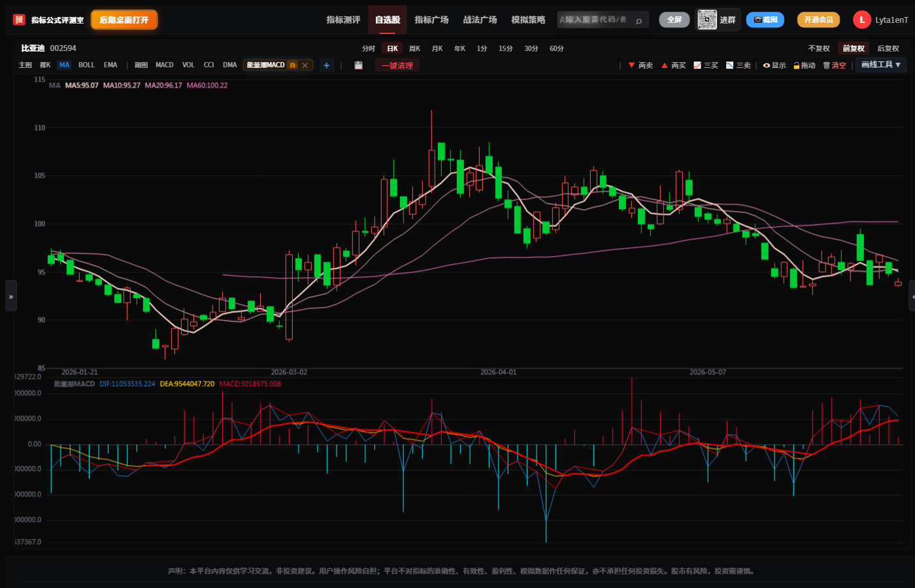Viewport: 915px width, 588px height.
Task: Switch to 后复权 adjustment mode
Action: [888, 48]
